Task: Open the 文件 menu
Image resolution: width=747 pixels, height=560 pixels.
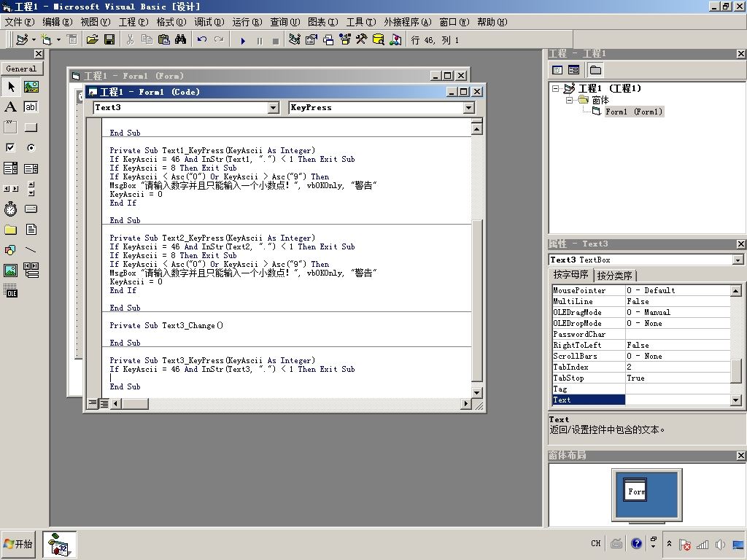Action: pos(20,22)
